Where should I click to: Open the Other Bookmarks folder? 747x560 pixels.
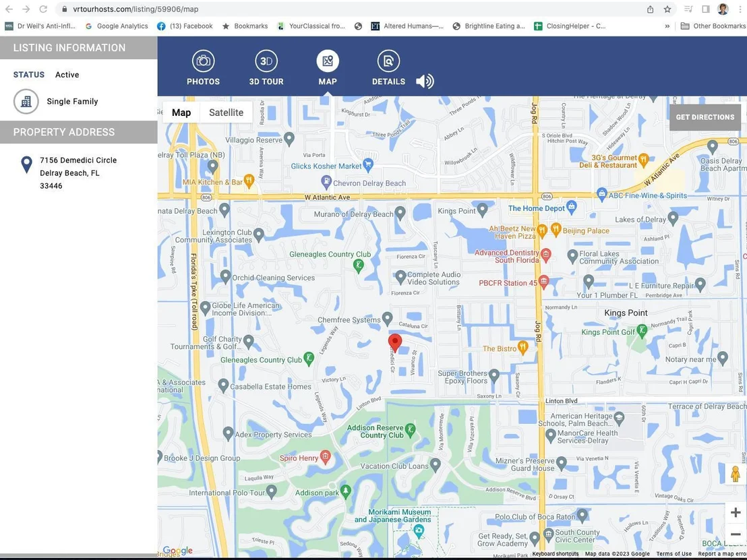tap(713, 26)
